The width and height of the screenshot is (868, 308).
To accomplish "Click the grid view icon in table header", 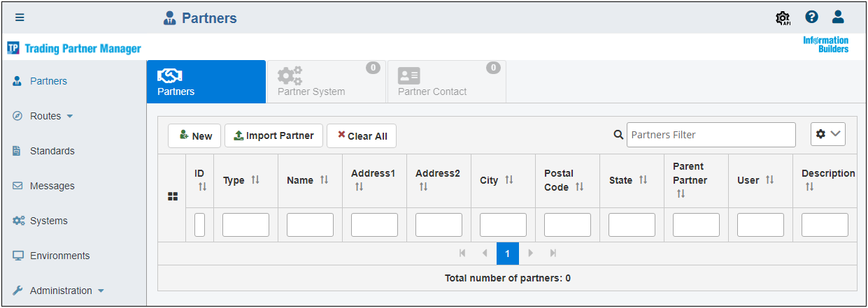I will pos(172,197).
